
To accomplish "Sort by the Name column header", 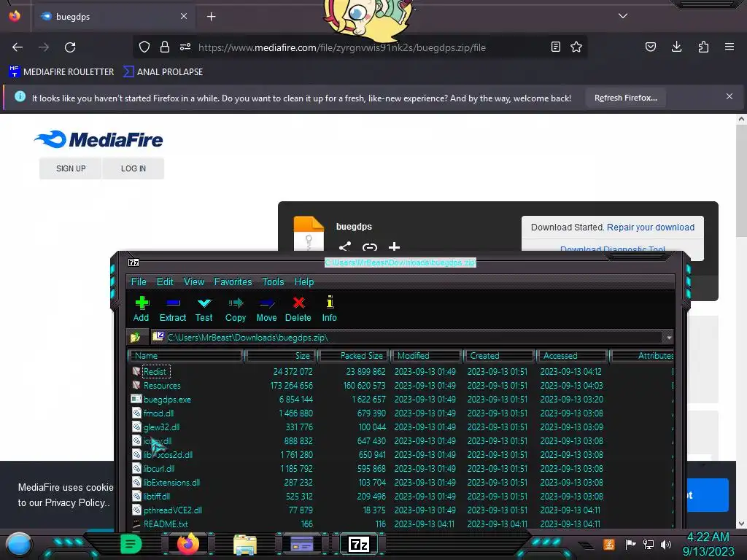I will point(186,356).
